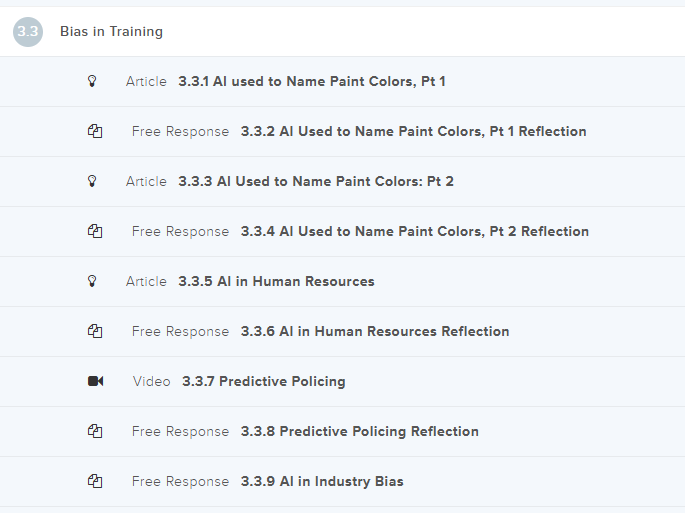This screenshot has width=685, height=513.
Task: Open 3.3.8 Predictive Policing Reflection
Action: 359,431
